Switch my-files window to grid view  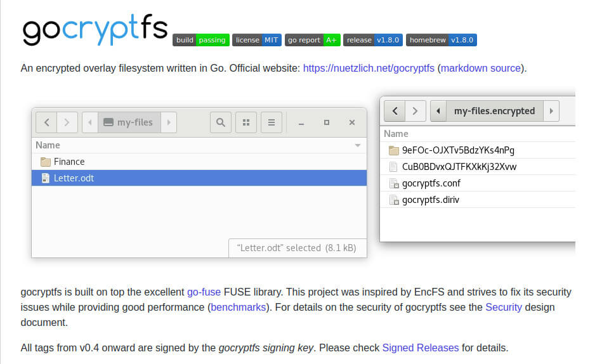[246, 122]
